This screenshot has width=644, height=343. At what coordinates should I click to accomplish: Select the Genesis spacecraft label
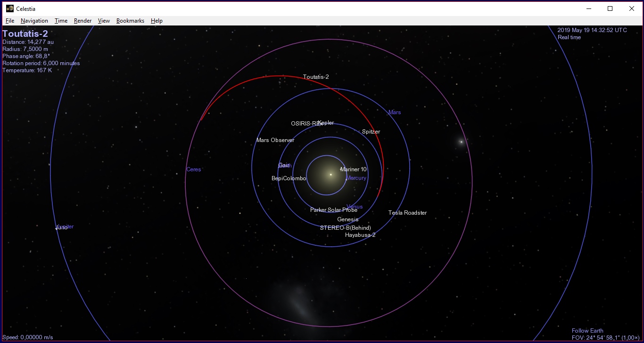coord(348,219)
